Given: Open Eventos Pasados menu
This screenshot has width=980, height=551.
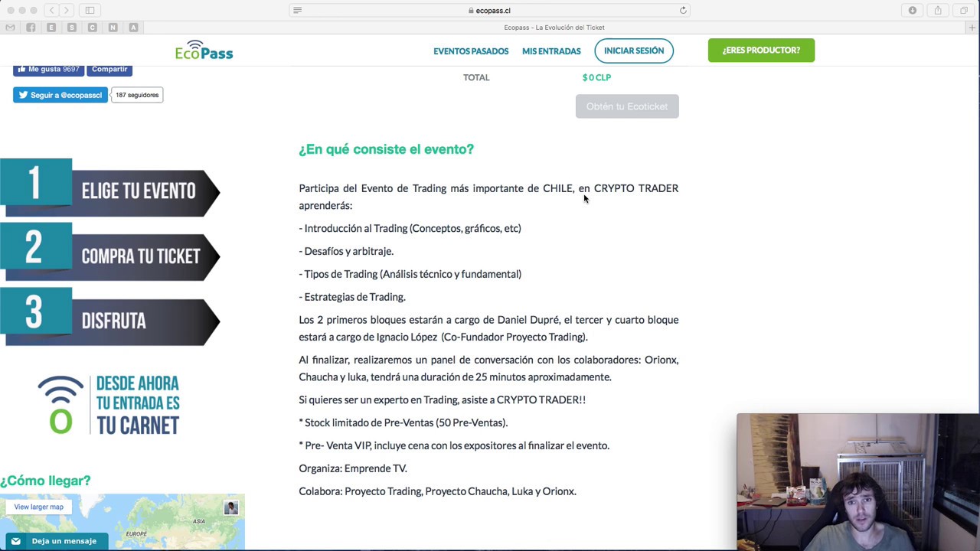Looking at the screenshot, I should [x=471, y=51].
